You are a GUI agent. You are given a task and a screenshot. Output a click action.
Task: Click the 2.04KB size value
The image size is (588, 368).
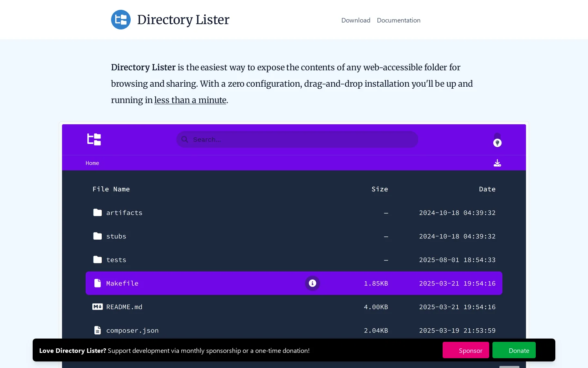pos(376,330)
